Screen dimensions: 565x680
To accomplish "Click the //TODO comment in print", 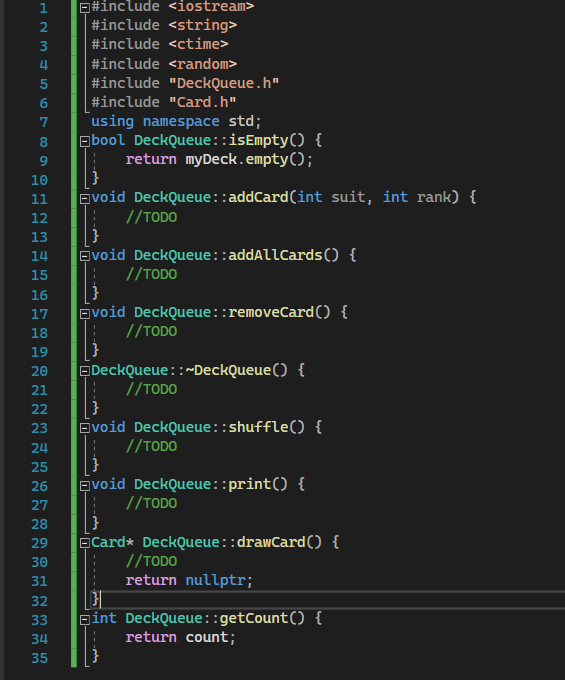I will [x=151, y=504].
